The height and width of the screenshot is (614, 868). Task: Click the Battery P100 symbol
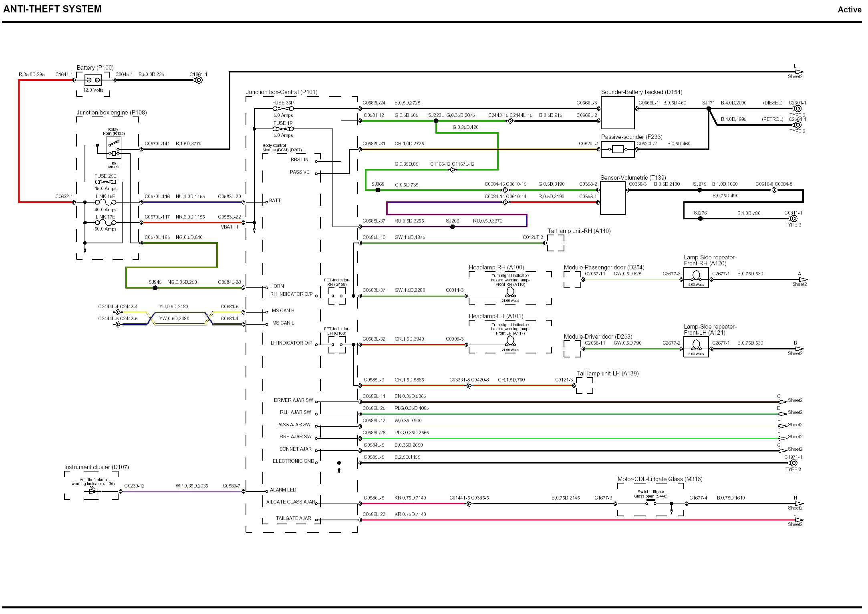(93, 80)
